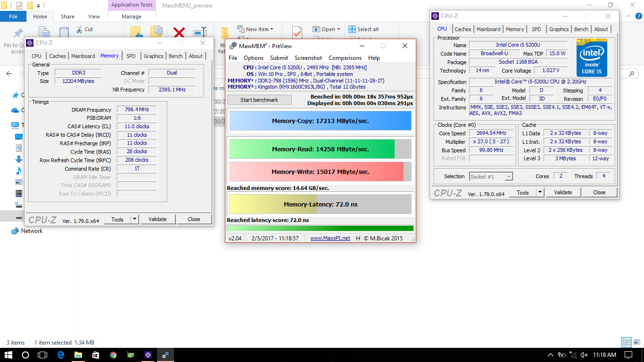Click the Back arrow in File Explorer

pyautogui.click(x=9, y=74)
